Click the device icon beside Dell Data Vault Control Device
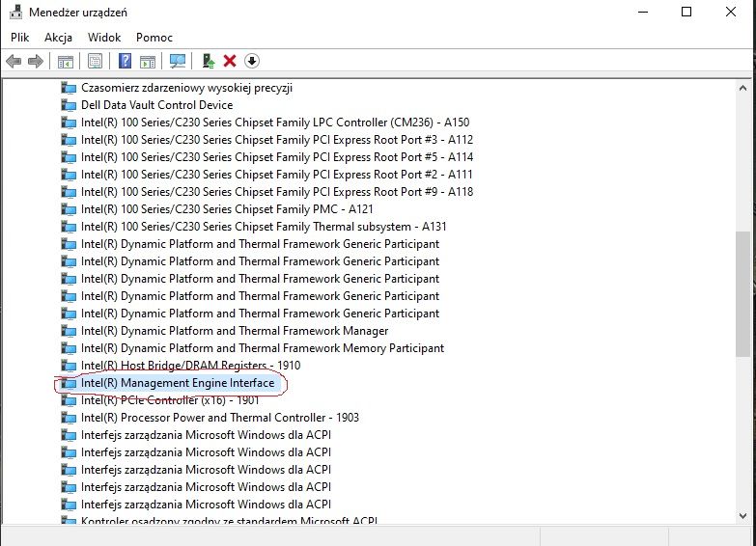This screenshot has height=546, width=756. 69,105
